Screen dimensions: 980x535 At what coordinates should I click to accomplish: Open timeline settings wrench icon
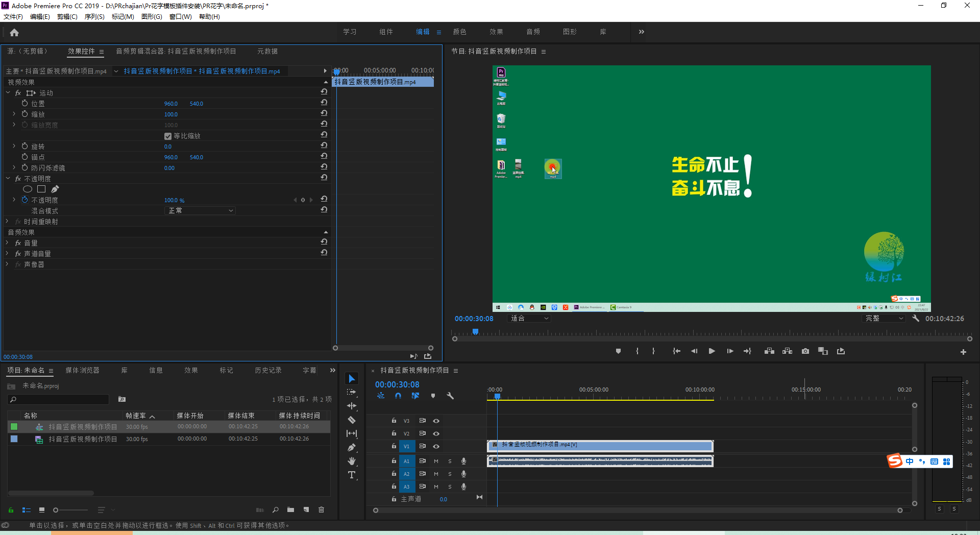[450, 396]
